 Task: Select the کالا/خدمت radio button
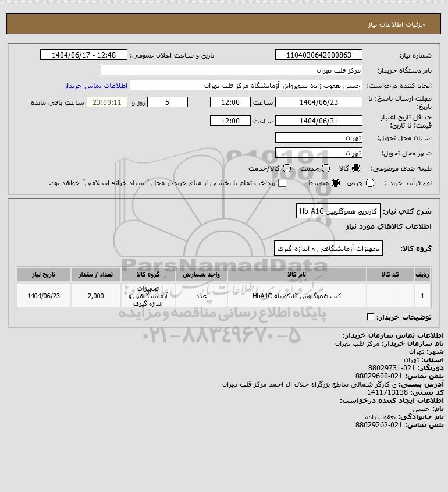click(x=286, y=168)
